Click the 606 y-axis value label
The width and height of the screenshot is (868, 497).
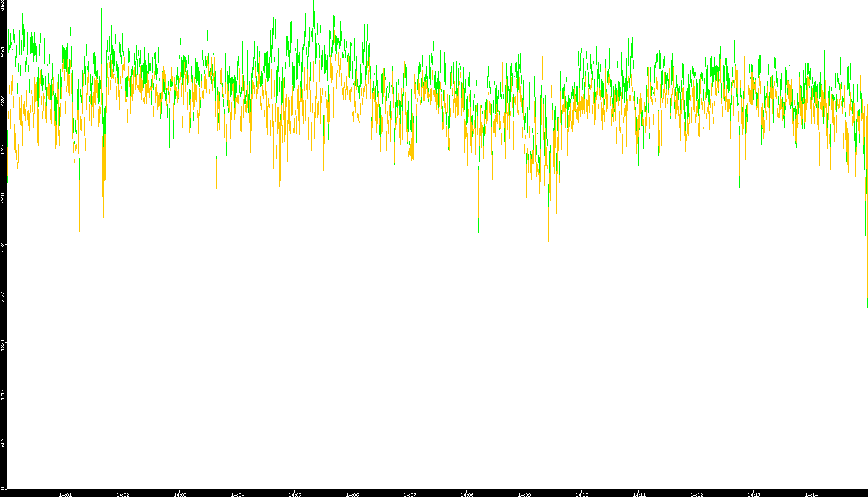coord(3,442)
